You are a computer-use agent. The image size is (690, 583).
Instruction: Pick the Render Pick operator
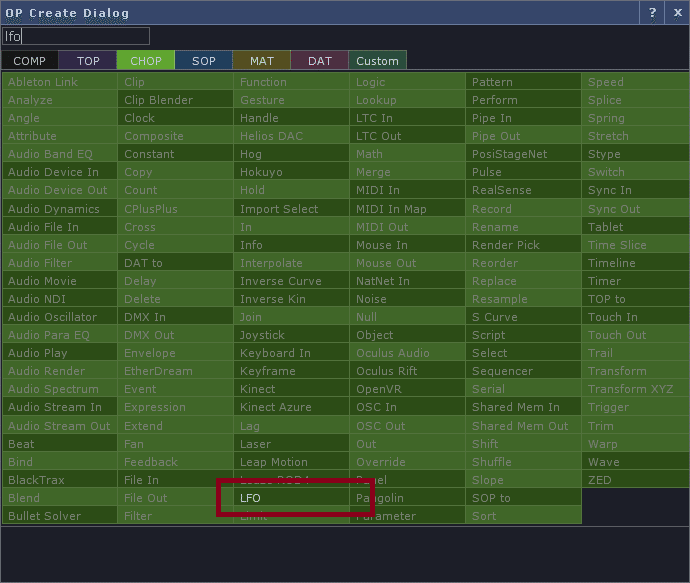(x=523, y=245)
